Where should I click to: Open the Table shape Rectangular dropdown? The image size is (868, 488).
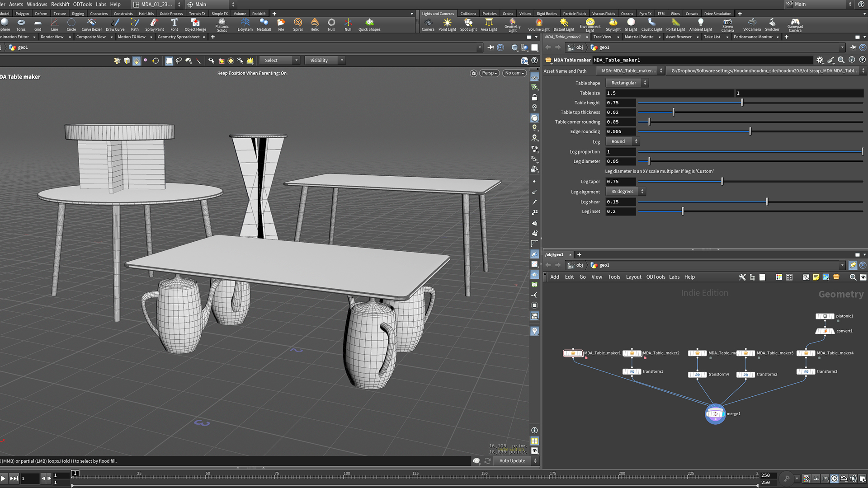627,83
